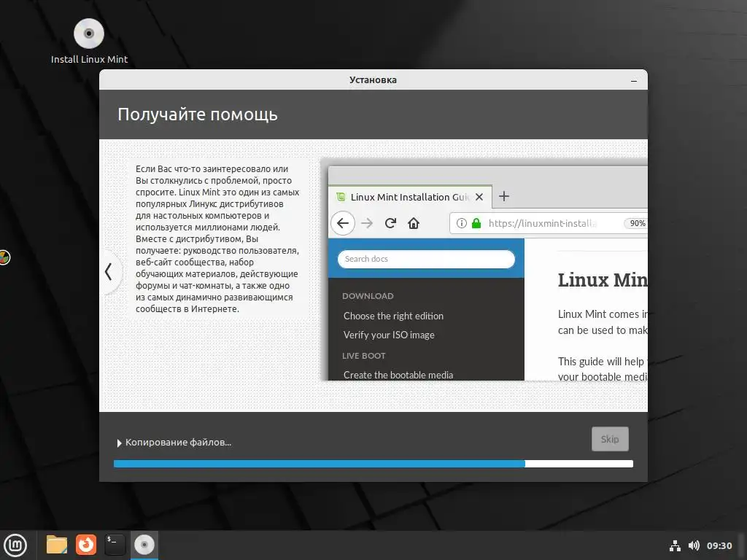This screenshot has width=747, height=560.
Task: Click the Получайте помощь heading
Action: pyautogui.click(x=198, y=114)
